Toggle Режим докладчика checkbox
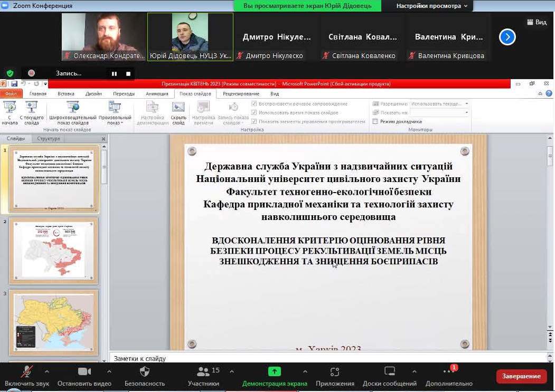Screen dimensions: 555x392 tap(375, 121)
